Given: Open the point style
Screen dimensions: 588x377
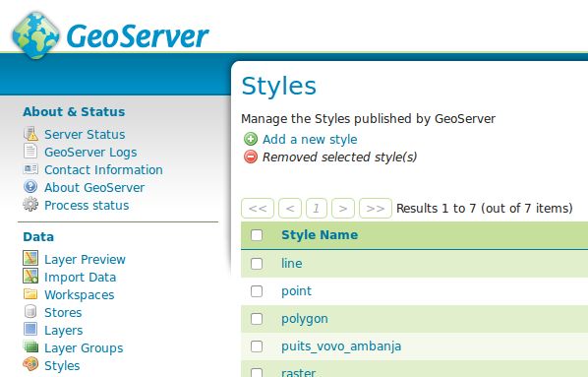Looking at the screenshot, I should tap(296, 291).
